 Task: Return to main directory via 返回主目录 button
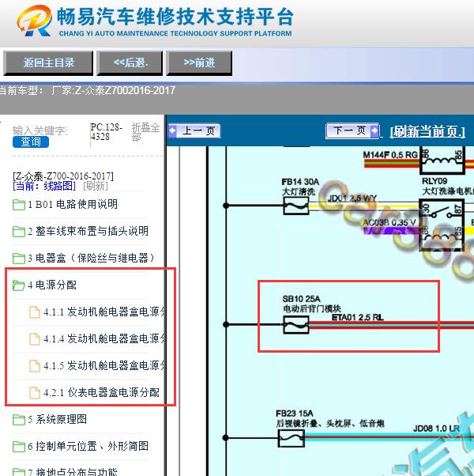coord(48,62)
